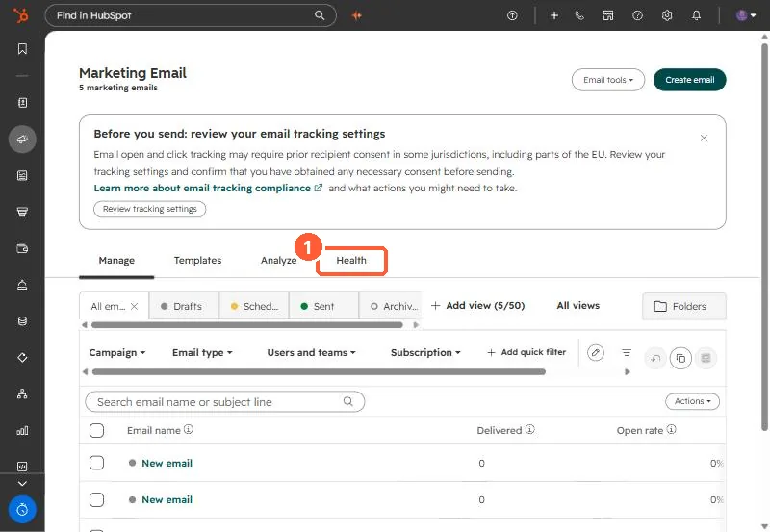Viewport: 770px width, 532px height.
Task: Open Learn more about email tracking compliance
Action: tap(208, 188)
